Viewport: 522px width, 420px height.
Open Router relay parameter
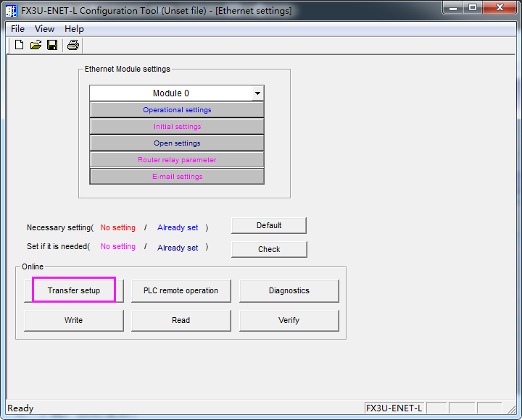(177, 159)
